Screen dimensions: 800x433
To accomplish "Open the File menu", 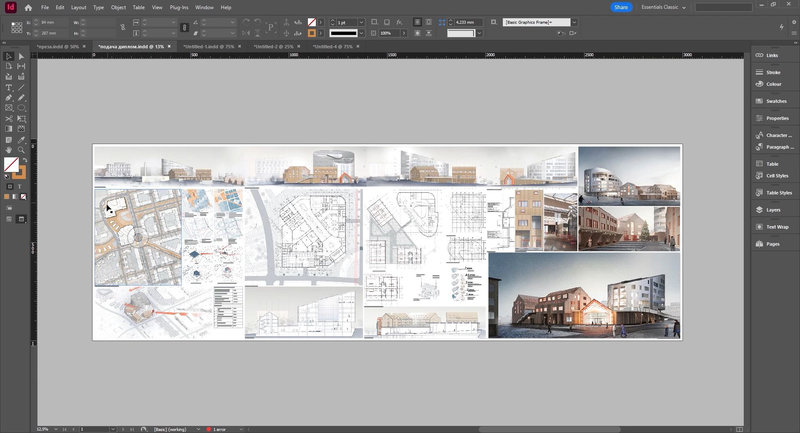I will [x=45, y=8].
